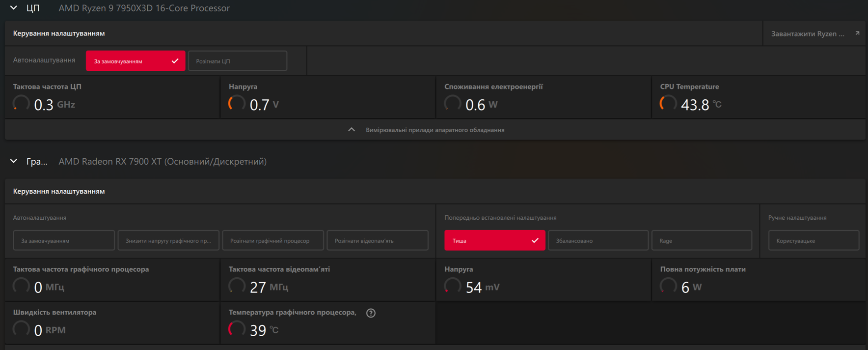Click Попередньо встановлені налаштування label
868x350 pixels.
pos(500,217)
